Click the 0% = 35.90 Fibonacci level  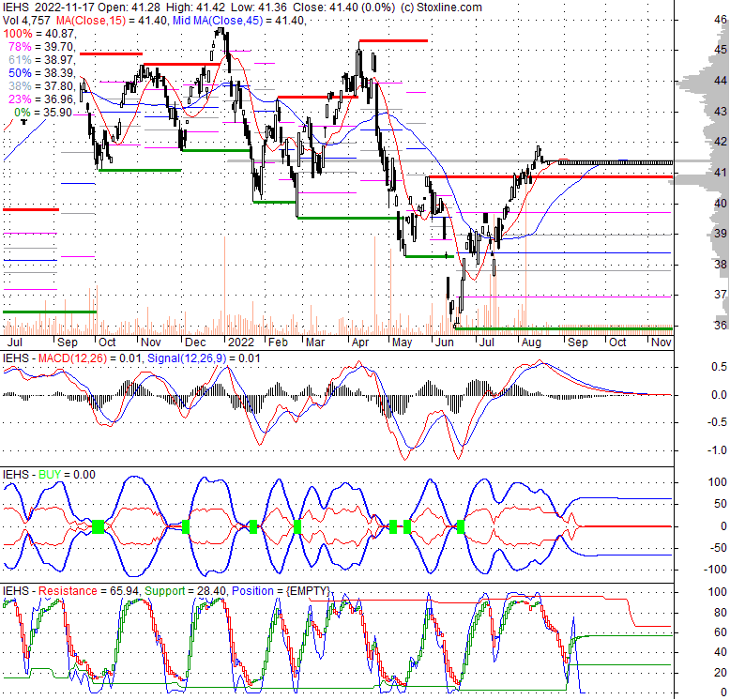click(43, 113)
